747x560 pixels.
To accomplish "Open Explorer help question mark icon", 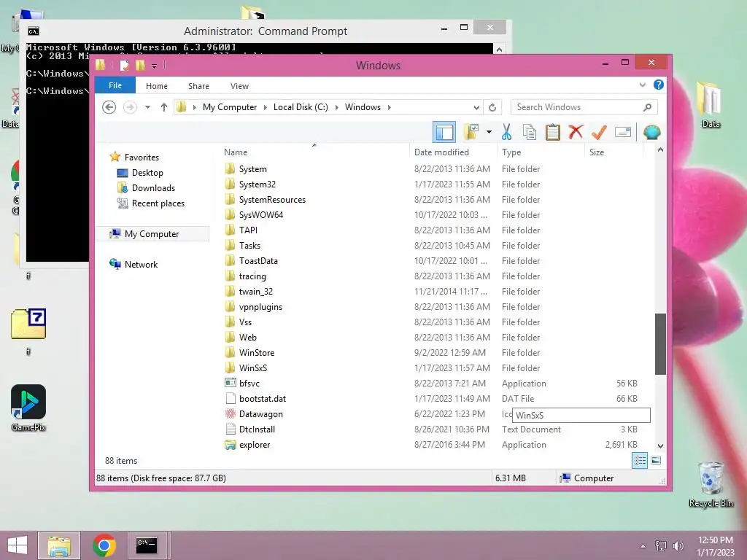I will tap(659, 85).
